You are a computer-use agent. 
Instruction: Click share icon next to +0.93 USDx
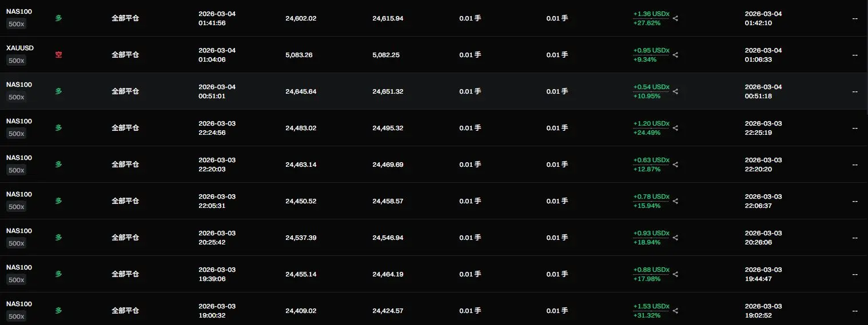[675, 238]
